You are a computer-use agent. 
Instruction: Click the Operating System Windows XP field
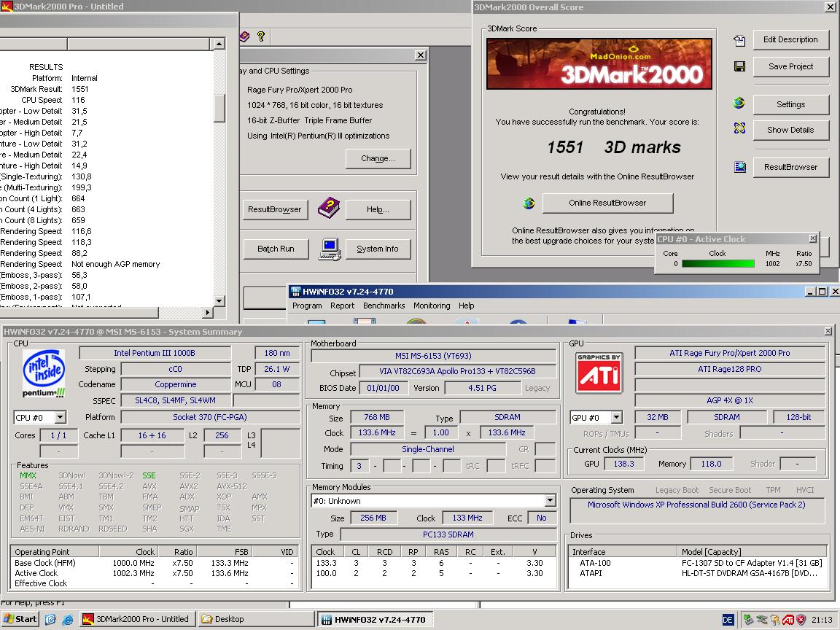[697, 510]
